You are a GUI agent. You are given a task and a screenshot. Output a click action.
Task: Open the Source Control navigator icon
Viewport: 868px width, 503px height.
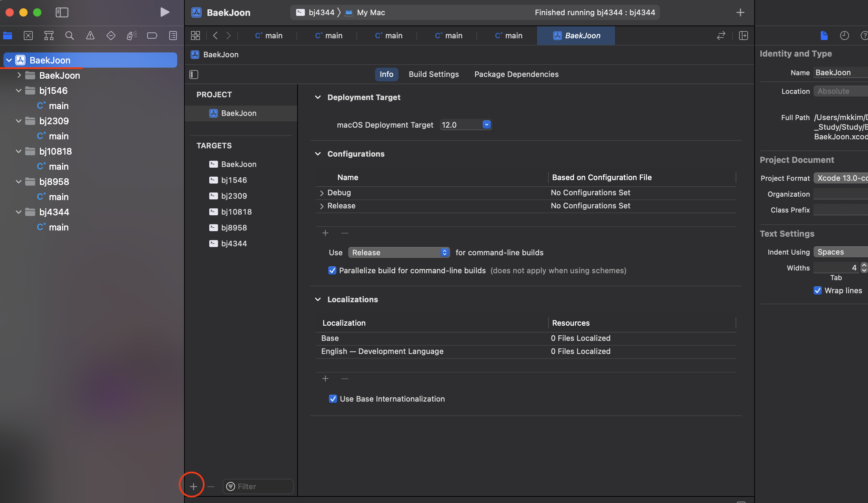(x=28, y=36)
